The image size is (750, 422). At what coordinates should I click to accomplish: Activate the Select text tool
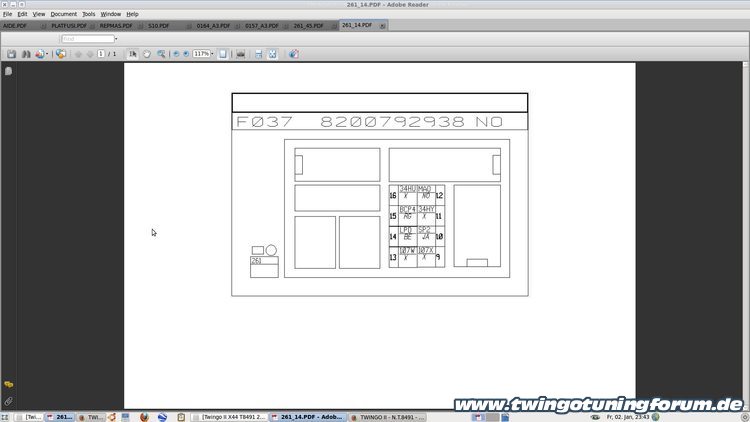133,54
